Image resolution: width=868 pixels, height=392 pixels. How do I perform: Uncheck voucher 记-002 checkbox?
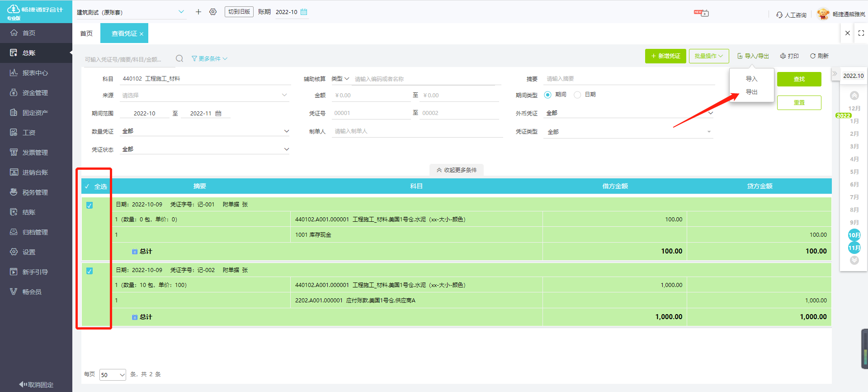click(90, 271)
